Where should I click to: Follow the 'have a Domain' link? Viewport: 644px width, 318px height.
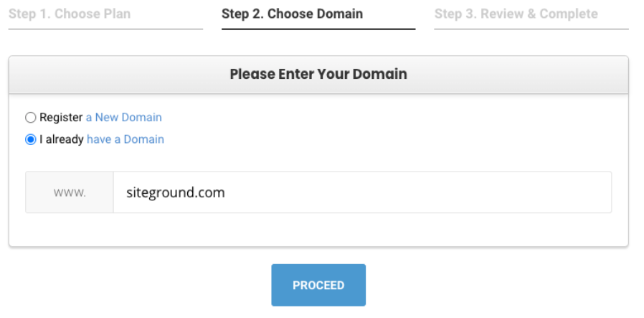(126, 139)
